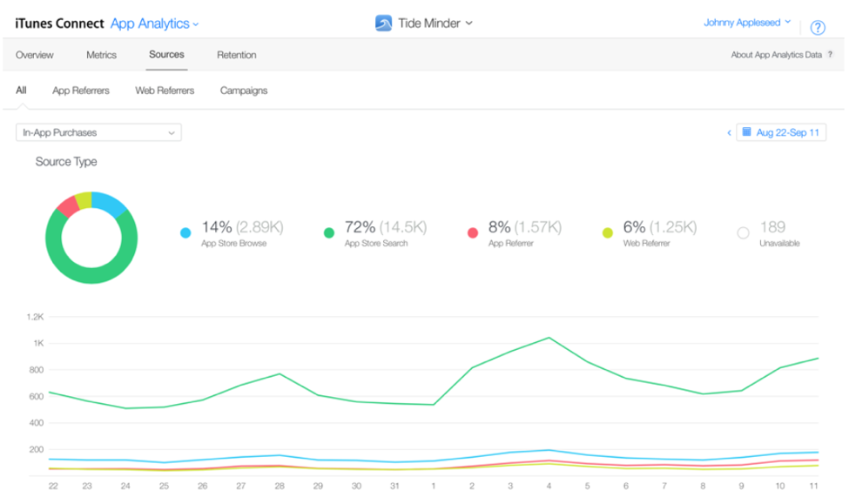Click the "72% (14.5K)" App Store Search value
Image resolution: width=849 pixels, height=504 pixels.
click(x=386, y=227)
